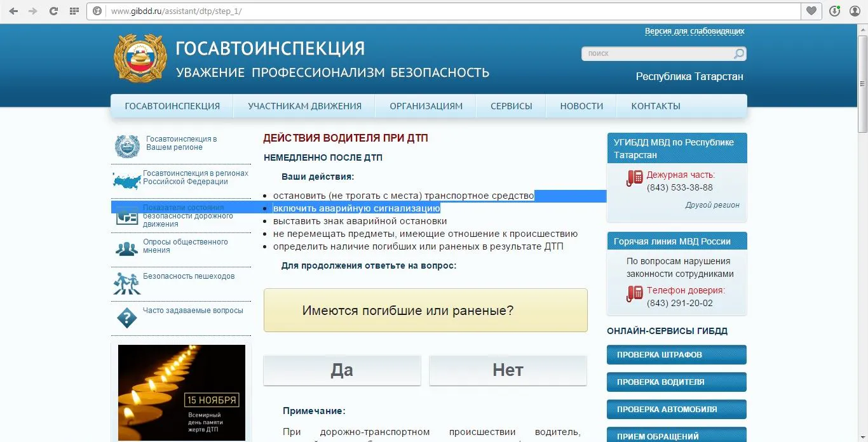
Task: Open Опросы общественного мнения link
Action: tap(186, 246)
